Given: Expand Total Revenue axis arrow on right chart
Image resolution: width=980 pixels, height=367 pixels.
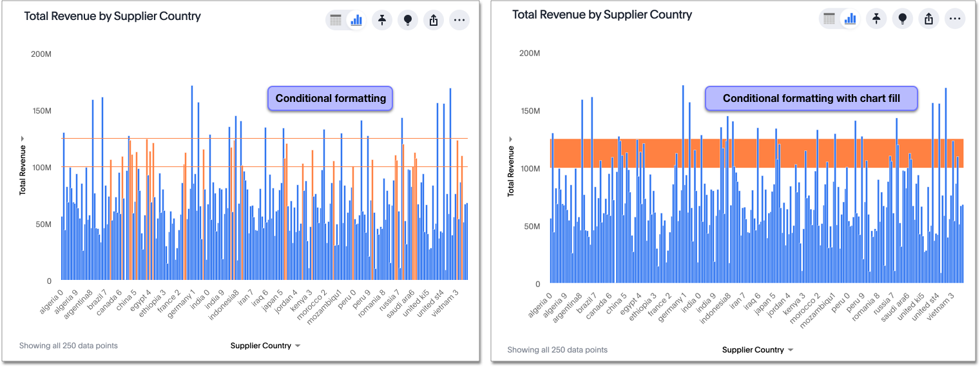Looking at the screenshot, I should pyautogui.click(x=511, y=139).
